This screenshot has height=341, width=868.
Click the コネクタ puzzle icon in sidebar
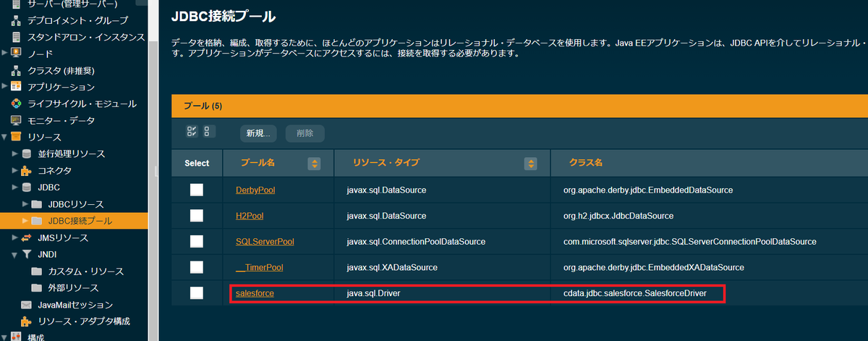tap(27, 171)
